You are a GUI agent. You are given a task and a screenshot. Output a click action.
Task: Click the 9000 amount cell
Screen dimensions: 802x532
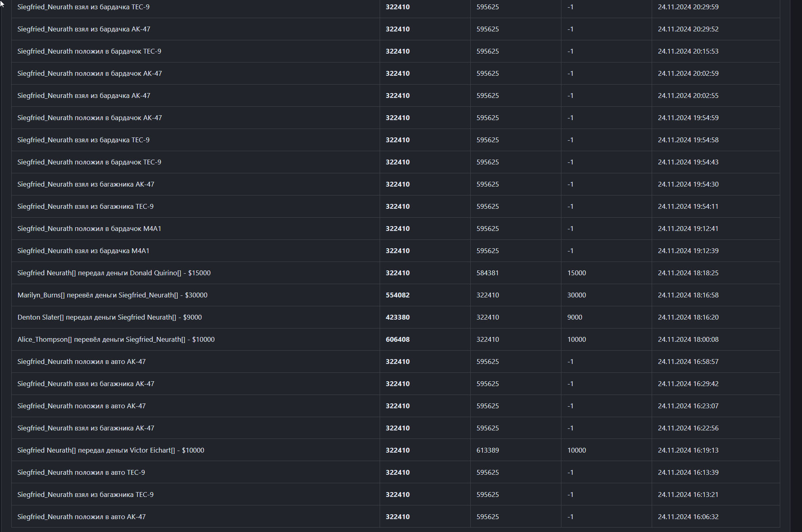pos(574,317)
